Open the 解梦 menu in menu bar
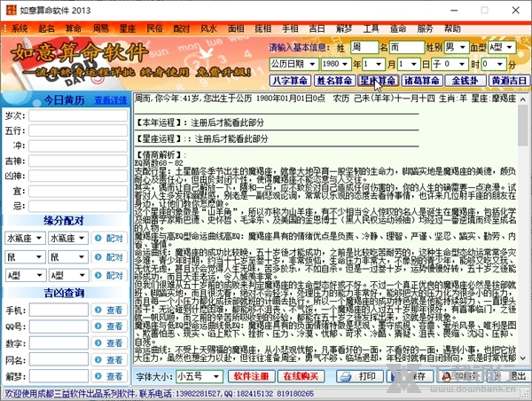532x401 pixels. [x=344, y=29]
